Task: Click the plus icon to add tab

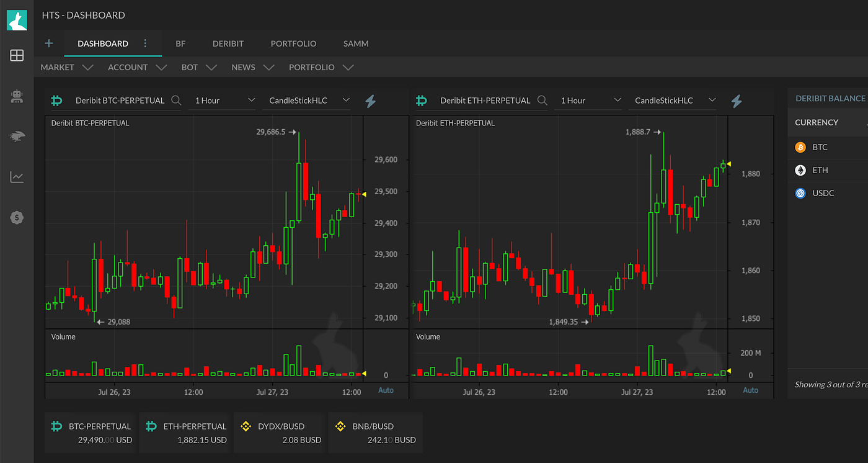Action: tap(49, 43)
